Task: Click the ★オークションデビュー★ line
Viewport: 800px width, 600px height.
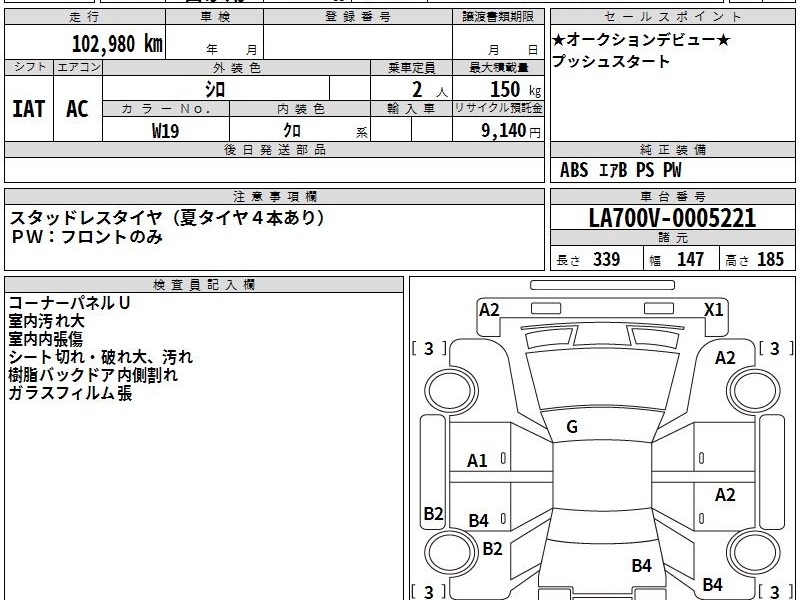Action: (x=641, y=39)
